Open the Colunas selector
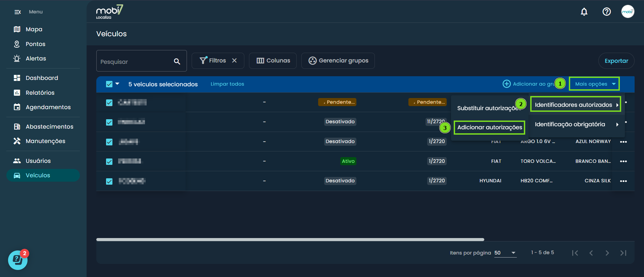 tap(273, 61)
